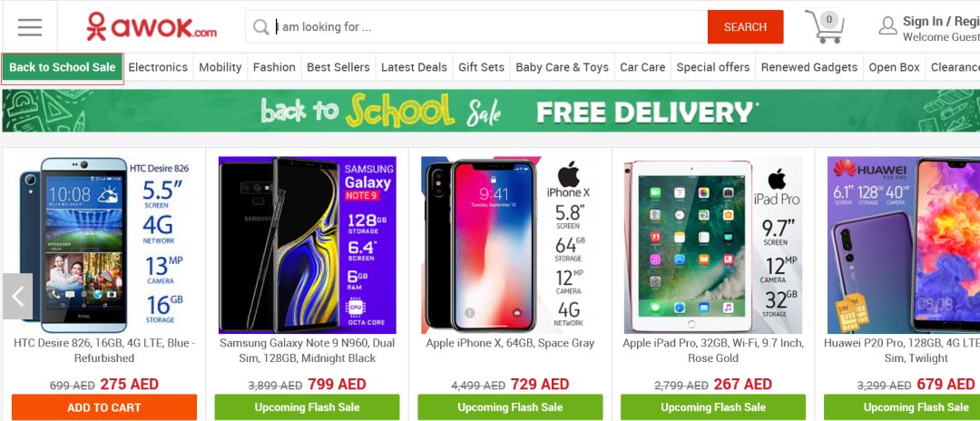Open the Electronics category
The height and width of the screenshot is (421, 980).
coord(158,67)
